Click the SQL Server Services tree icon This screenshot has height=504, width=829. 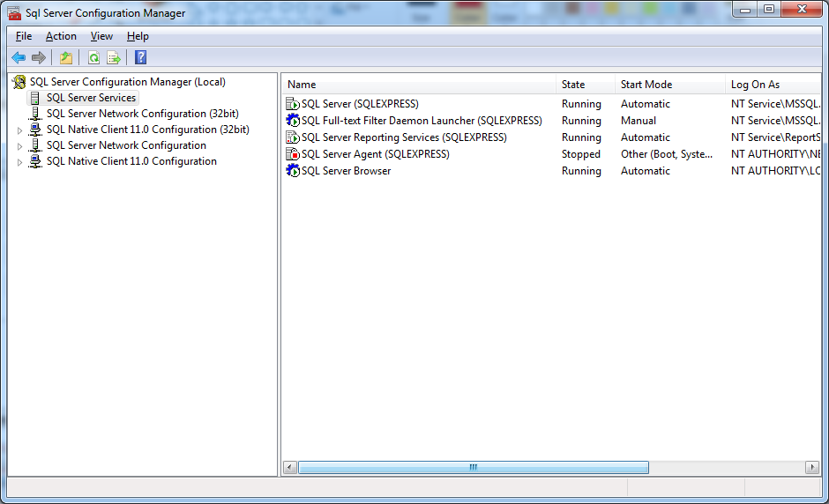35,98
